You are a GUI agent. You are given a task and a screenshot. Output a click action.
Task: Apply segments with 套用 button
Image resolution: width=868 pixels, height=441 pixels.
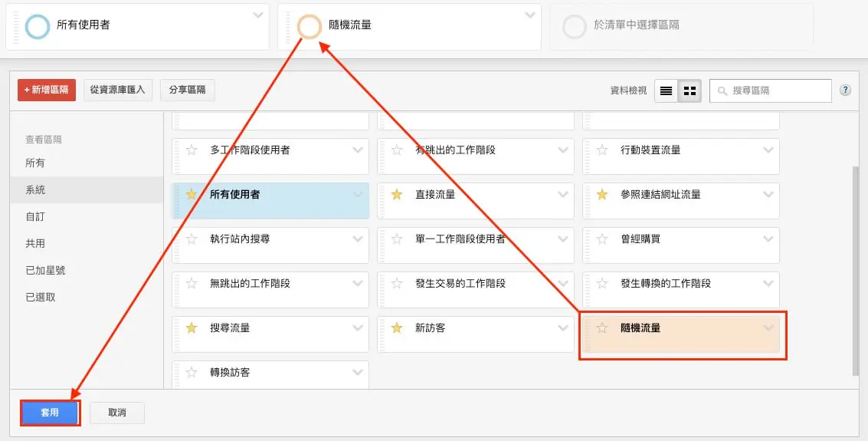click(50, 413)
